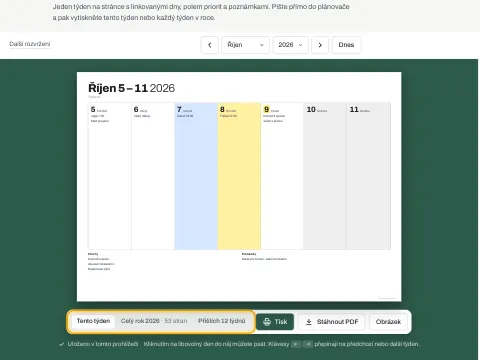Select the Celý rok 2026 tab

(154, 321)
